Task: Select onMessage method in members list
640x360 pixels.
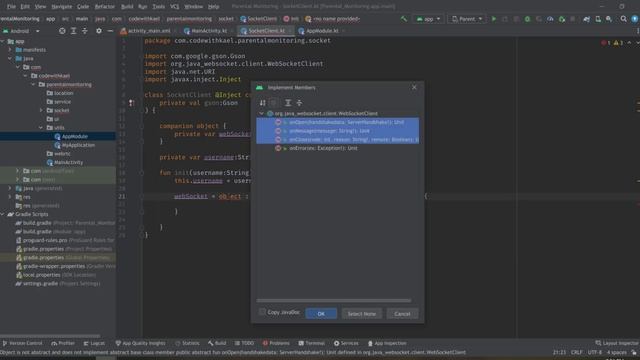Action: tap(338, 131)
